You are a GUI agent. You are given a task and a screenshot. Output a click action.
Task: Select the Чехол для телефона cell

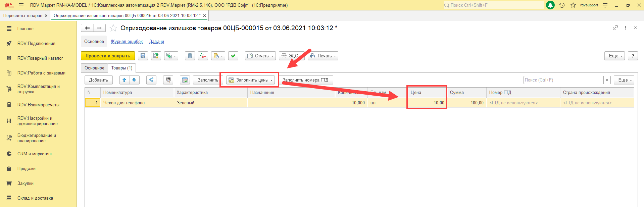click(x=137, y=103)
